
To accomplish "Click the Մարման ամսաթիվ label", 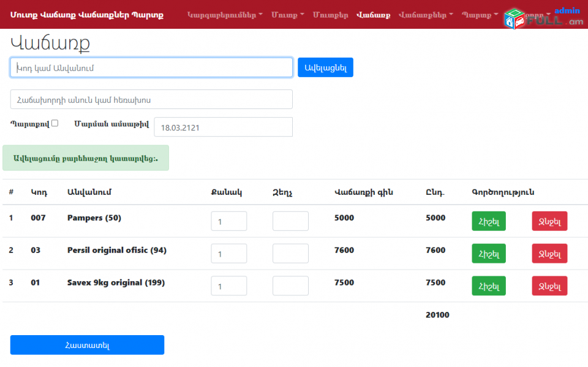I will pyautogui.click(x=111, y=124).
